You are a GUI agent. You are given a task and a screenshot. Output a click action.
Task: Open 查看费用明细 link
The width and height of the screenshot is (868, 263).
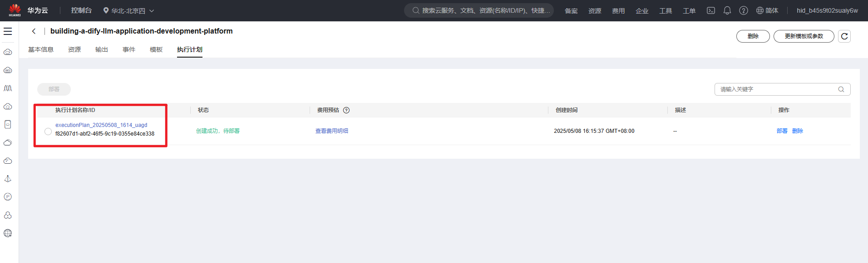coord(332,131)
